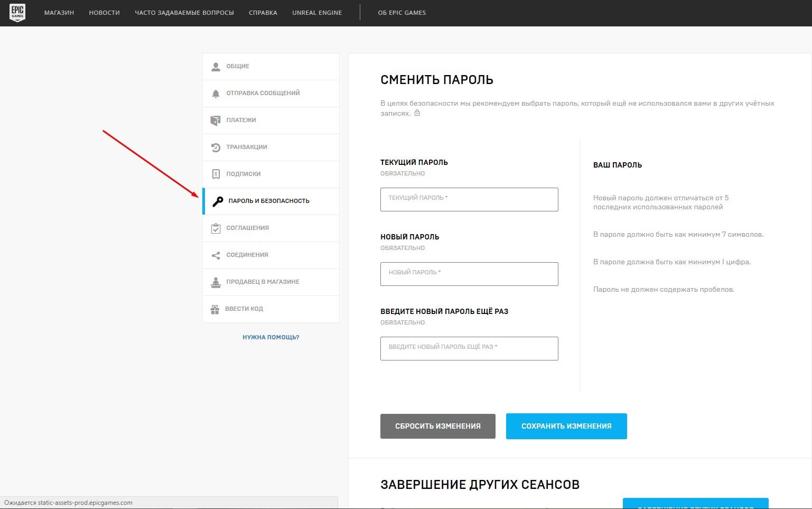Select the ОТПРАВКА СООБЩЕНИЙ sidebar tab

click(271, 94)
